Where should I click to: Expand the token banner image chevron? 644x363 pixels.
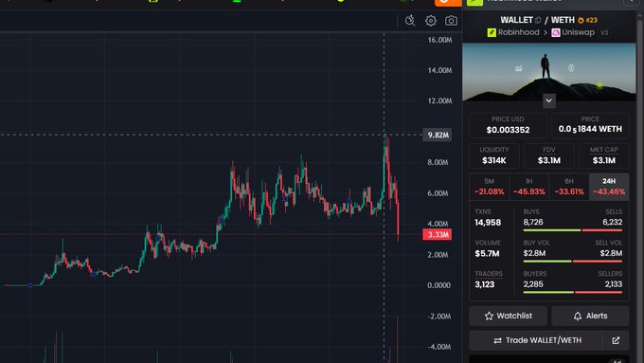(x=548, y=100)
